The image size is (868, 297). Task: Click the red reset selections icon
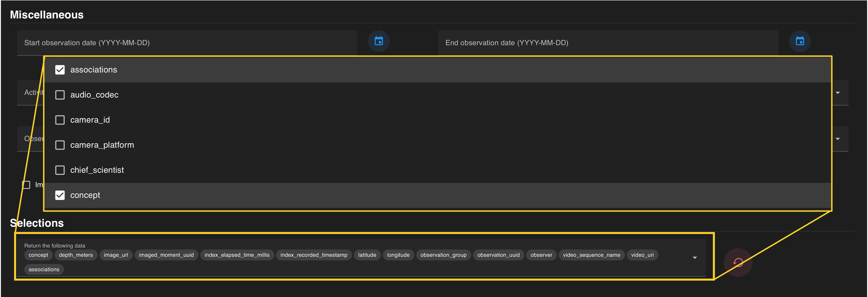[738, 262]
